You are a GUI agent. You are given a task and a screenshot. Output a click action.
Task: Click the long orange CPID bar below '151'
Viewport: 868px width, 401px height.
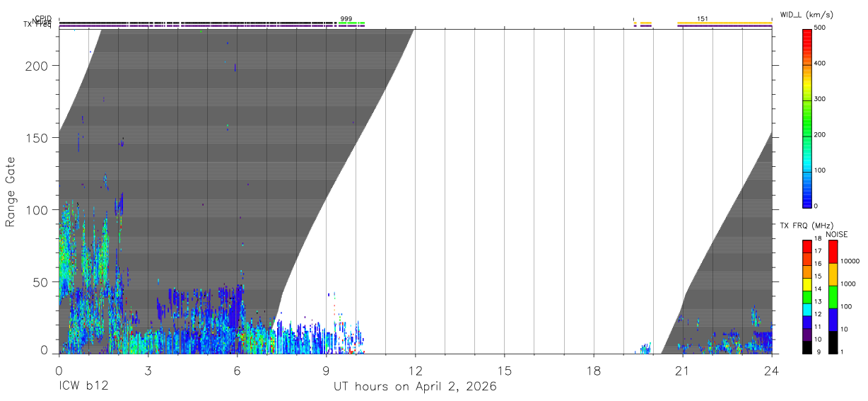pos(725,23)
